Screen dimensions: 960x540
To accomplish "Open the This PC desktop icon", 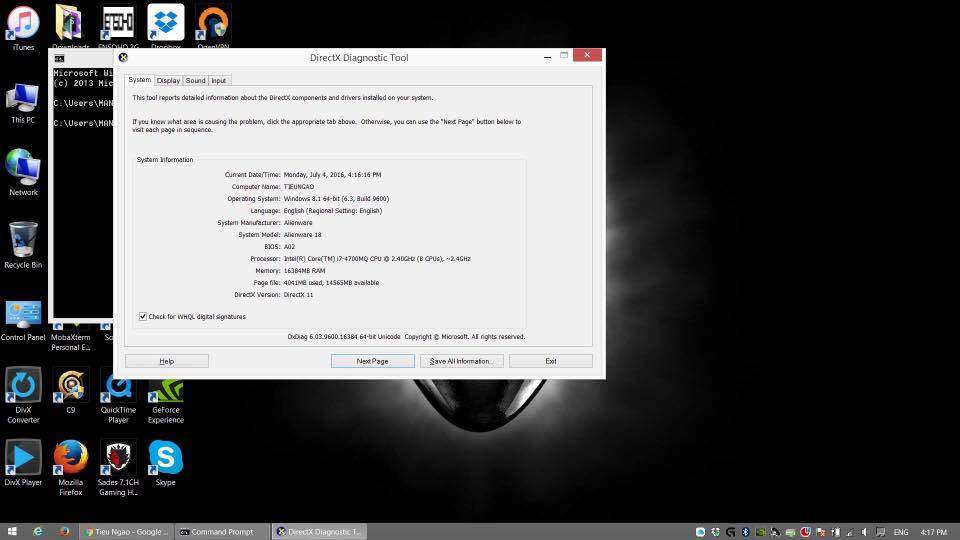I will (23, 103).
